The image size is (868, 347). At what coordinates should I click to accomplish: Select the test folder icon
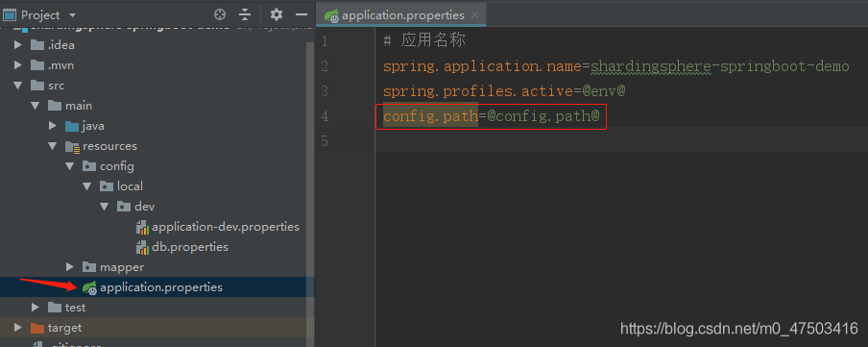coord(54,307)
